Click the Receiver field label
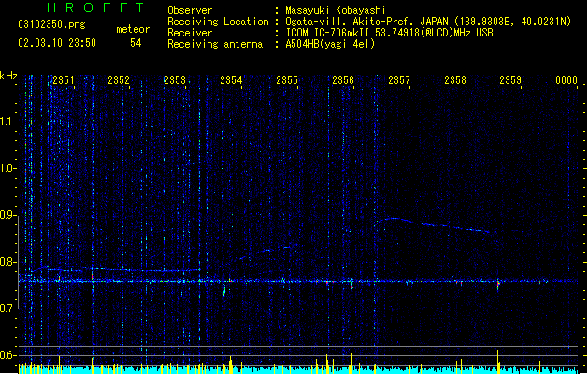Viewport: 588px width, 374px height. [x=190, y=33]
